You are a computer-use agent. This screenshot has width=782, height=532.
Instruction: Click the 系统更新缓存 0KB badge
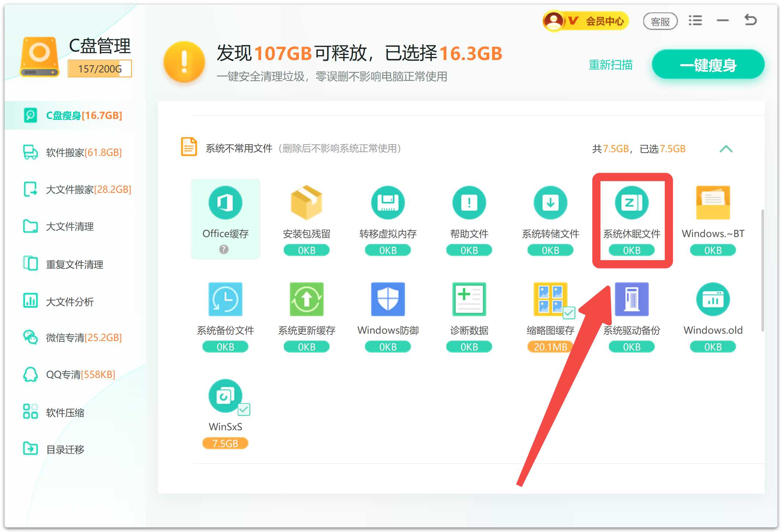[x=306, y=346]
